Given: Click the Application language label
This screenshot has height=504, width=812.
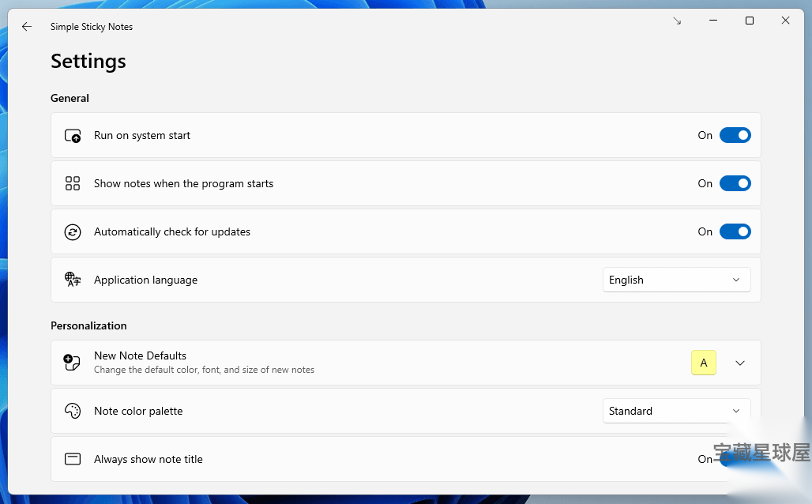Looking at the screenshot, I should 145,280.
